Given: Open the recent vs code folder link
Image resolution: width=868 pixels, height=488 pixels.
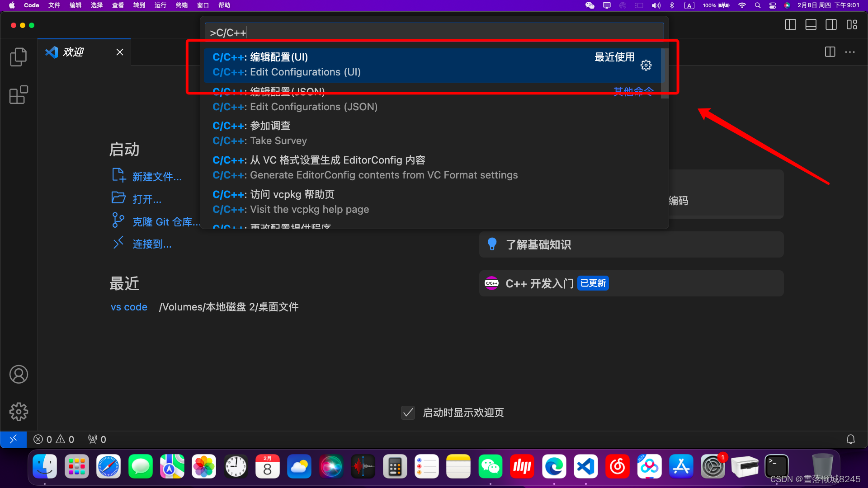Looking at the screenshot, I should click(129, 307).
